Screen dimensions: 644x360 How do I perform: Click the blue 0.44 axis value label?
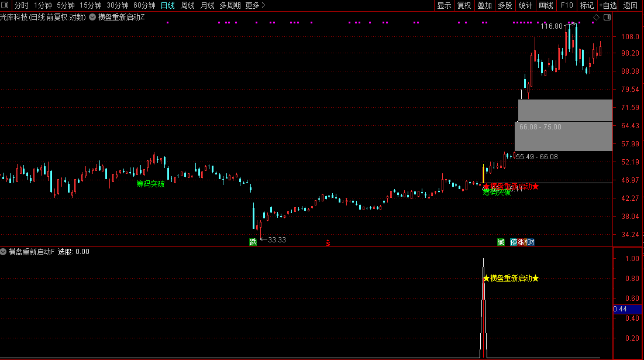pos(627,309)
